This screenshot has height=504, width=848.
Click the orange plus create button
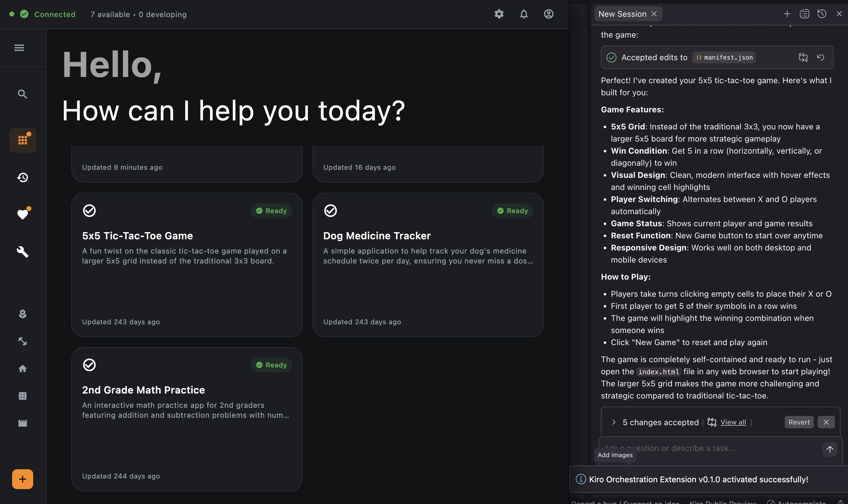click(x=22, y=479)
